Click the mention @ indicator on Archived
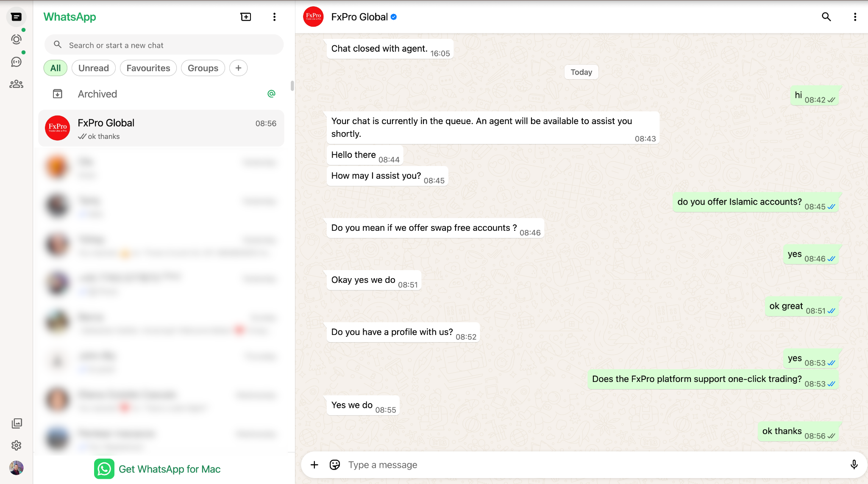Viewport: 868px width, 484px height. point(271,94)
